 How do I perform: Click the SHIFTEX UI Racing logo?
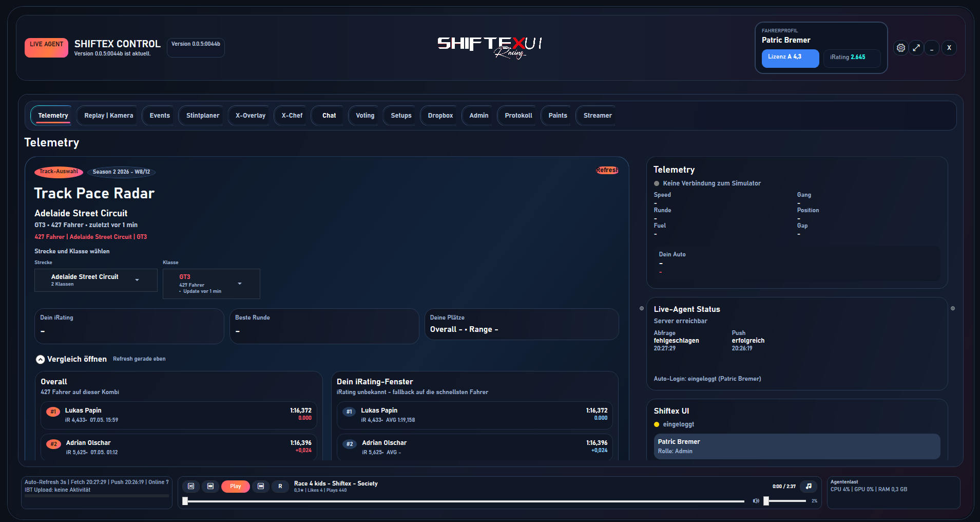tap(490, 47)
